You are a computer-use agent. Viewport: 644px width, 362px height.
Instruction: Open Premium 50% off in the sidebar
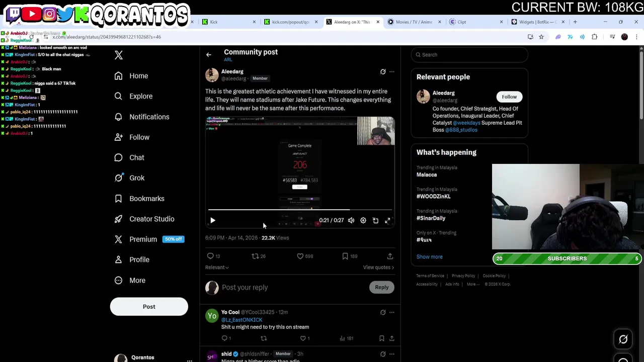tap(149, 239)
